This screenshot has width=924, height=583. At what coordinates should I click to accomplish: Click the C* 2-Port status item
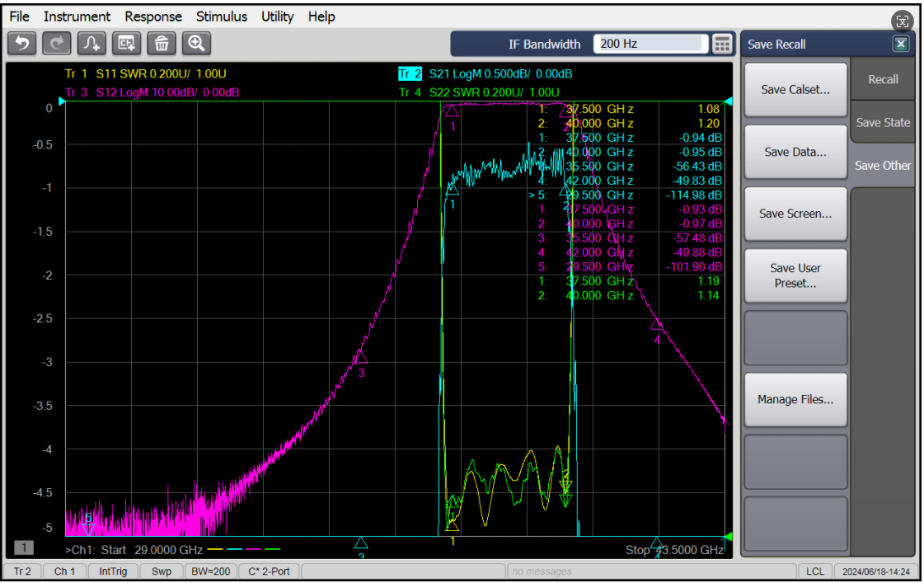(x=269, y=571)
